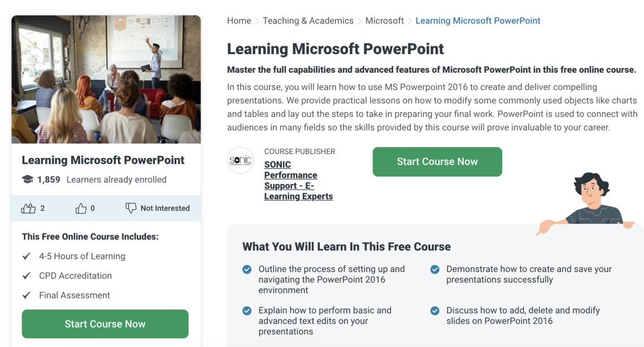This screenshot has height=347, width=644.
Task: Click the SONIC circular publisher logo
Action: pos(241,160)
